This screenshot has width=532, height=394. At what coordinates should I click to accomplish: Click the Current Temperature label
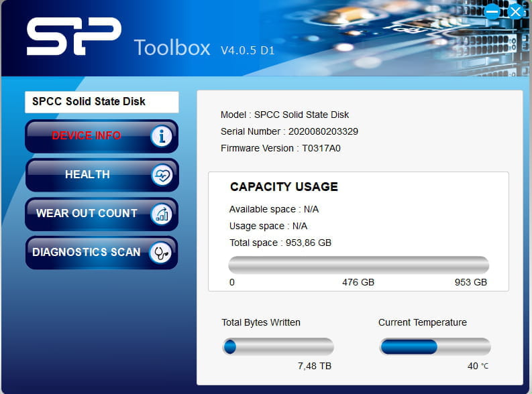pos(423,322)
